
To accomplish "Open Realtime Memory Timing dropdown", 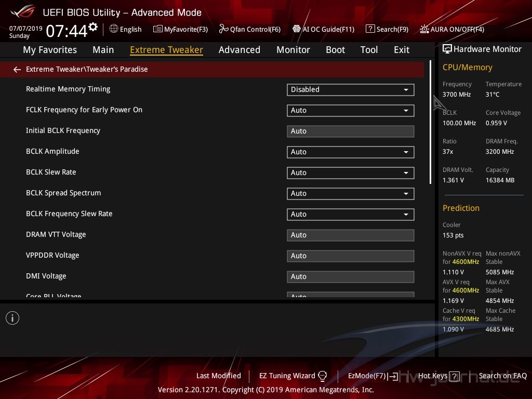I will point(351,89).
